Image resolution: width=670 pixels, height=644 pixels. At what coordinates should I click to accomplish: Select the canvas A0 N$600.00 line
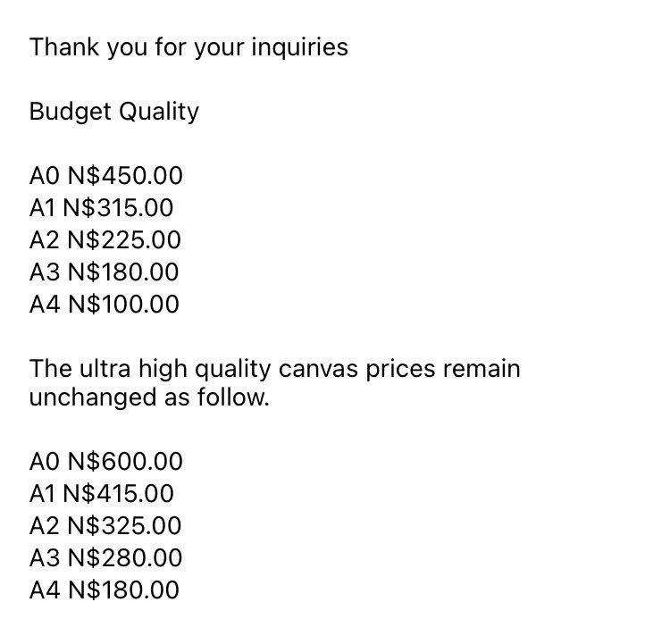pos(106,461)
